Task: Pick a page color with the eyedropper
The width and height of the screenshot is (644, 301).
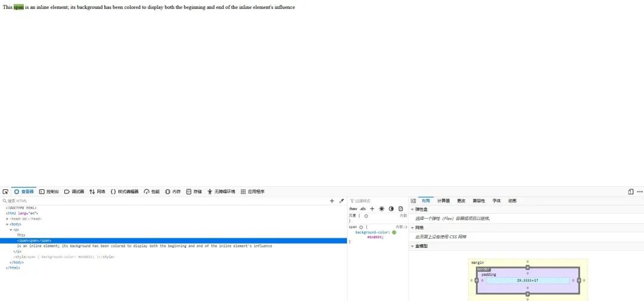Action: pyautogui.click(x=341, y=201)
